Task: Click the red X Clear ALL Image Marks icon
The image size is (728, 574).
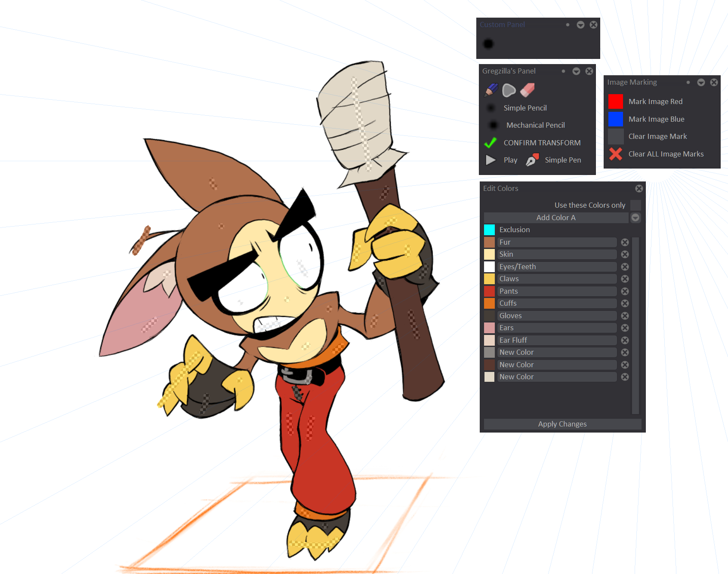Action: click(615, 154)
